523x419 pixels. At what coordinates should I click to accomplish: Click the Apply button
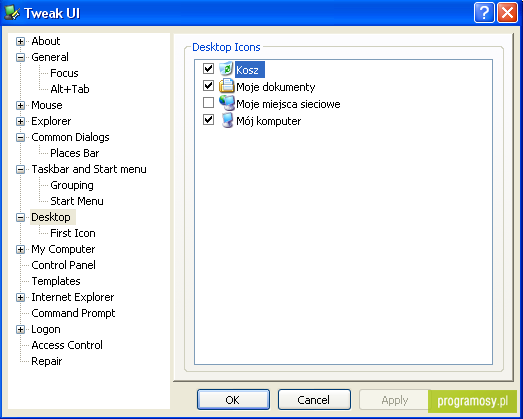point(395,399)
